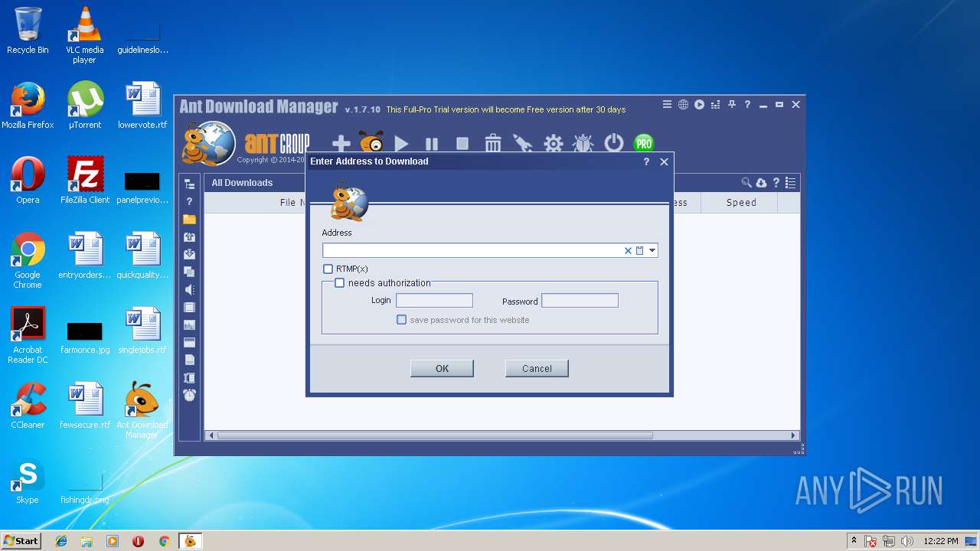The image size is (980, 551).
Task: Clear the Address field with the X icon
Action: coord(628,250)
